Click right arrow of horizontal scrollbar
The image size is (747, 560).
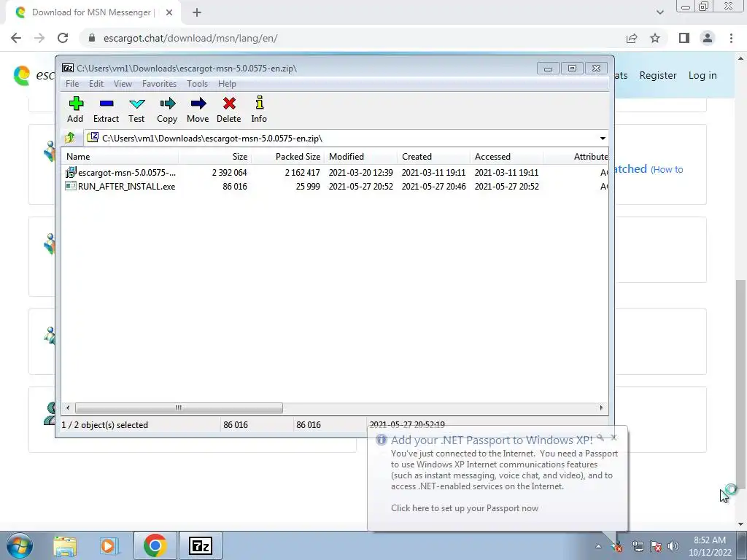[x=601, y=408]
